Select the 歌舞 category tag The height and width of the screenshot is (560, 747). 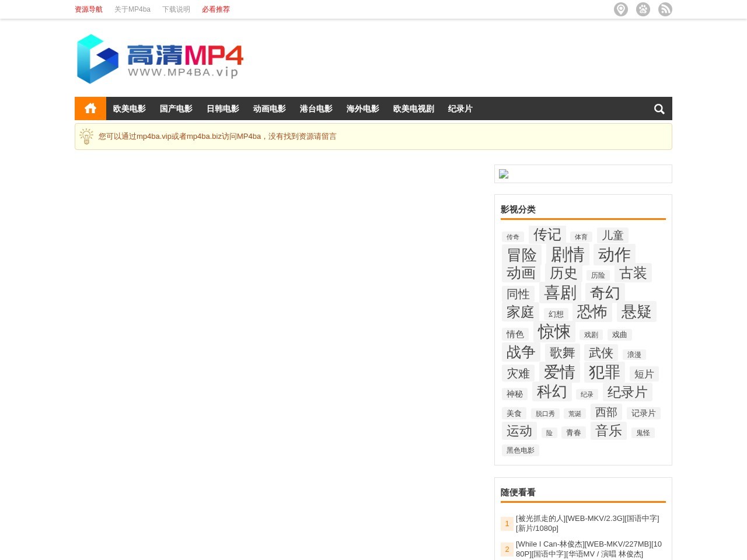(563, 352)
